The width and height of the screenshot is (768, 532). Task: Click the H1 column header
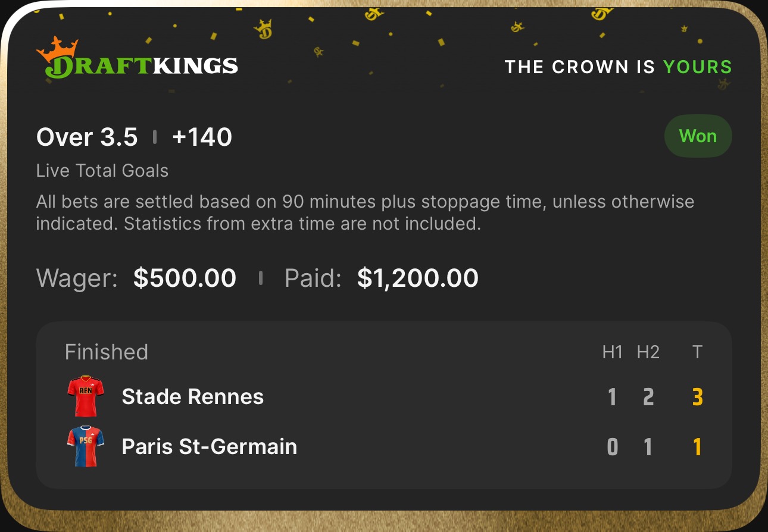coord(612,352)
